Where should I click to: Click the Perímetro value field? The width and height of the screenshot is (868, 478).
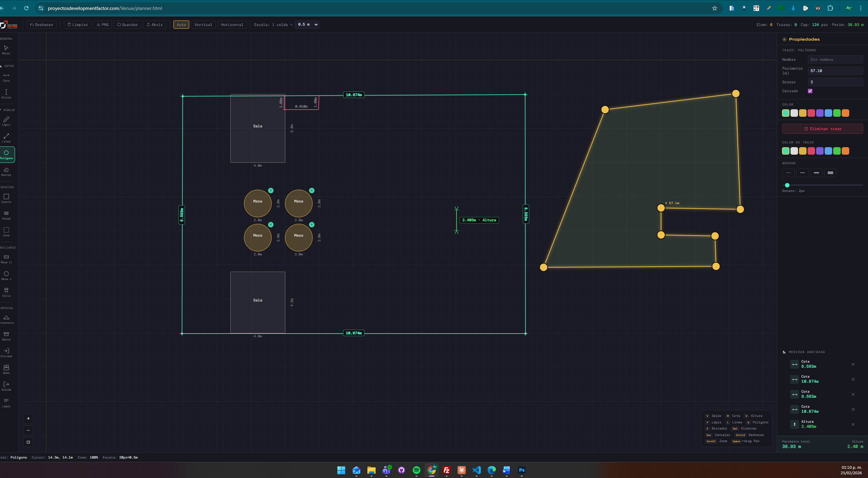[x=835, y=71]
